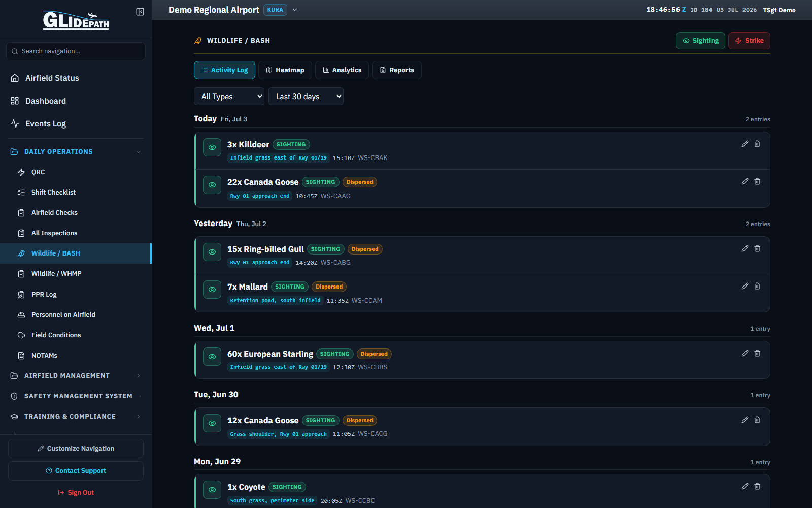812x508 pixels.
Task: Open the All Types filter dropdown
Action: click(x=229, y=97)
